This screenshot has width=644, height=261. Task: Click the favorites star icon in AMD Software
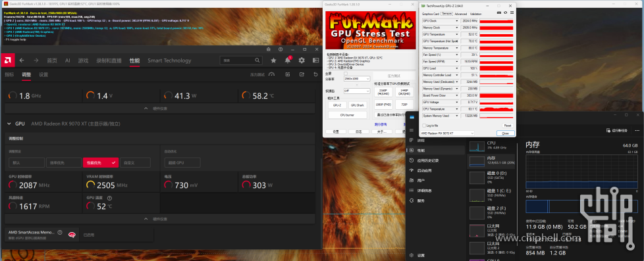coord(273,60)
